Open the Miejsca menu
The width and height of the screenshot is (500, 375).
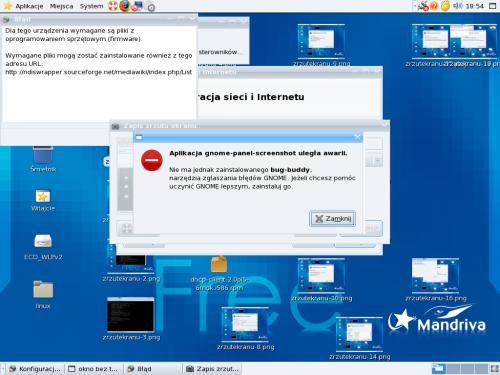(x=61, y=6)
